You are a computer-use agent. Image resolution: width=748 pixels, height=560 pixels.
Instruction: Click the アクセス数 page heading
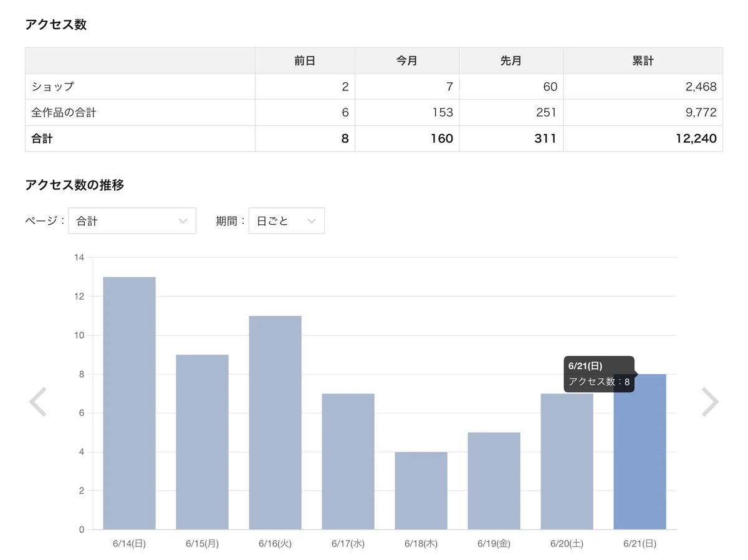55,25
